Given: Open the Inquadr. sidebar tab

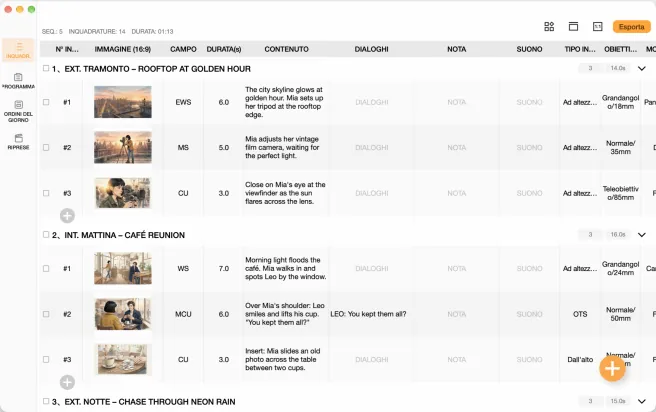Looking at the screenshot, I should pyautogui.click(x=18, y=50).
